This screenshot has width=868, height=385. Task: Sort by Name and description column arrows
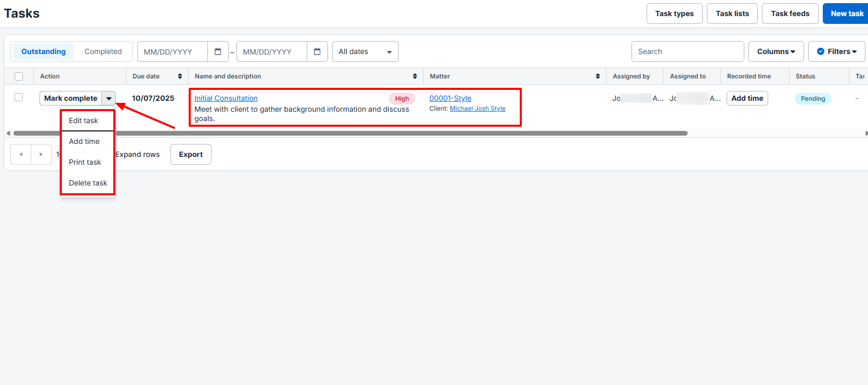[415, 76]
